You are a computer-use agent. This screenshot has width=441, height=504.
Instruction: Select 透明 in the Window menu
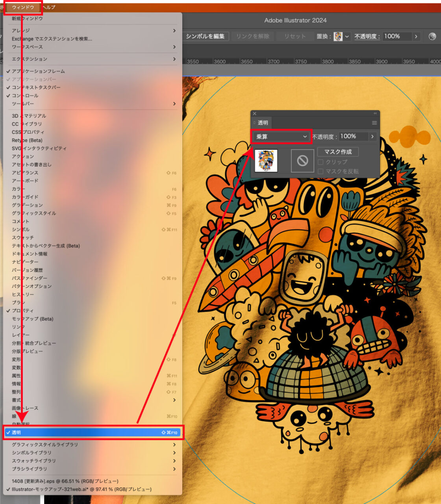(93, 432)
